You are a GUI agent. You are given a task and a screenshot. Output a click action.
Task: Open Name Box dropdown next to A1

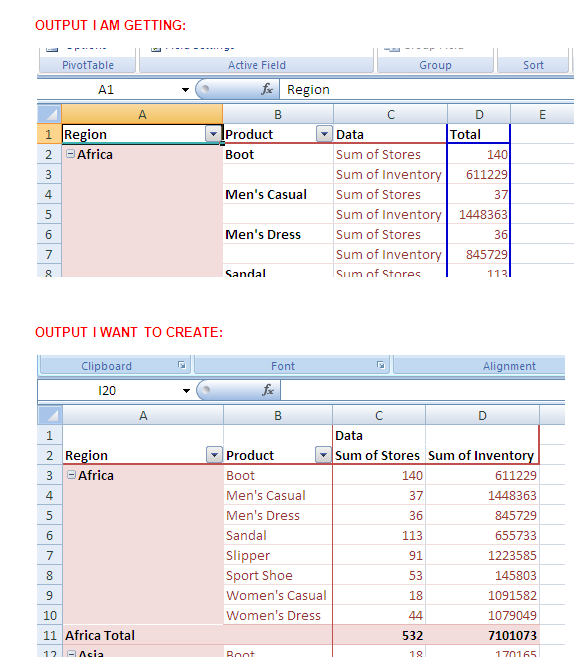click(x=185, y=90)
